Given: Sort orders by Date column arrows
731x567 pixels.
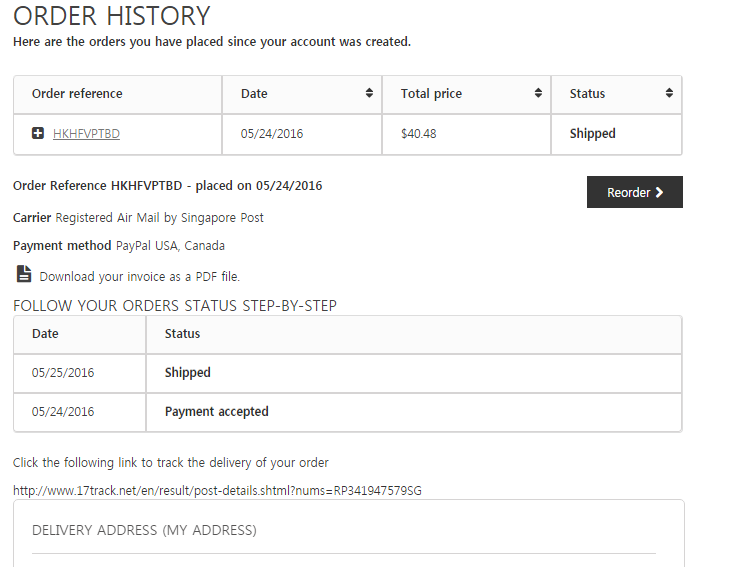Looking at the screenshot, I should pyautogui.click(x=369, y=93).
